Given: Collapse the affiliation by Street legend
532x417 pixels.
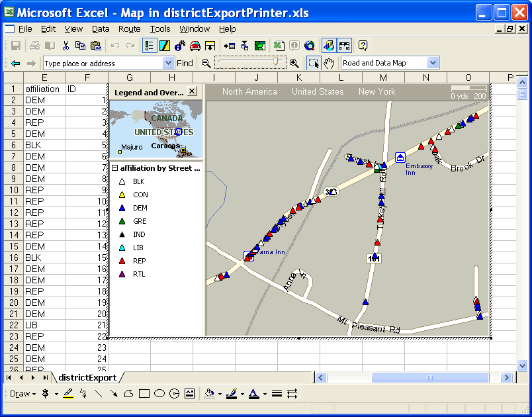Looking at the screenshot, I should coord(114,168).
